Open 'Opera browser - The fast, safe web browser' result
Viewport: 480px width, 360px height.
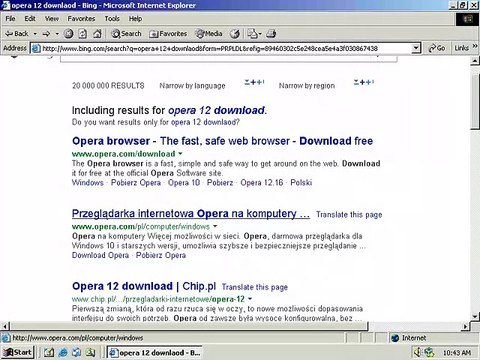click(x=222, y=141)
